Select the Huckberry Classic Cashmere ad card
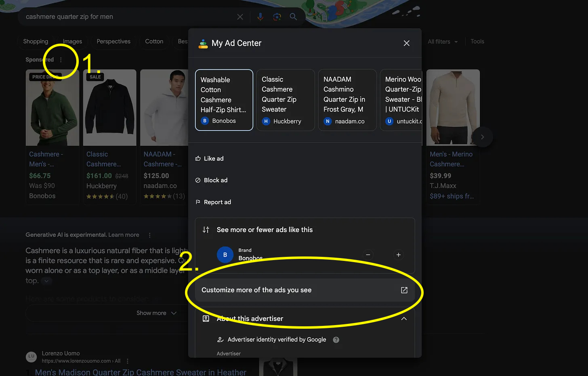Viewport: 588px width, 376px height. (286, 100)
